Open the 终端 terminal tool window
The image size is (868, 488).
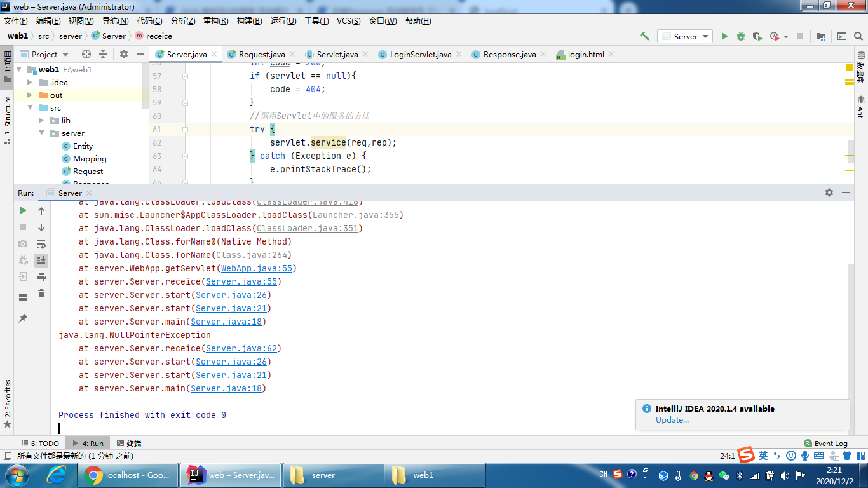click(x=129, y=443)
